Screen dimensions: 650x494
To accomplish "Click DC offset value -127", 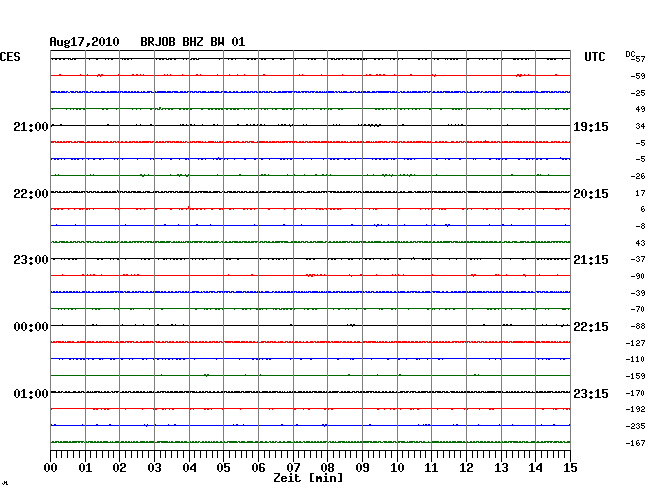I will coord(635,343).
